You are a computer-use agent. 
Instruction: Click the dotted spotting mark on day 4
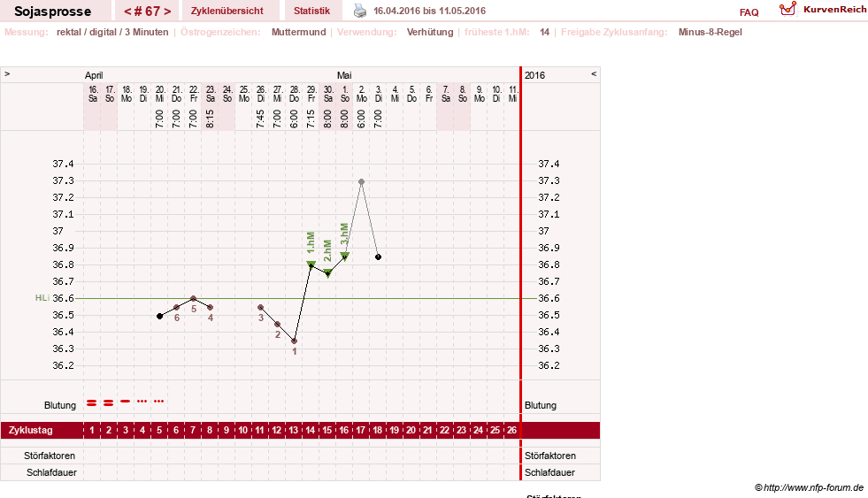tap(142, 401)
